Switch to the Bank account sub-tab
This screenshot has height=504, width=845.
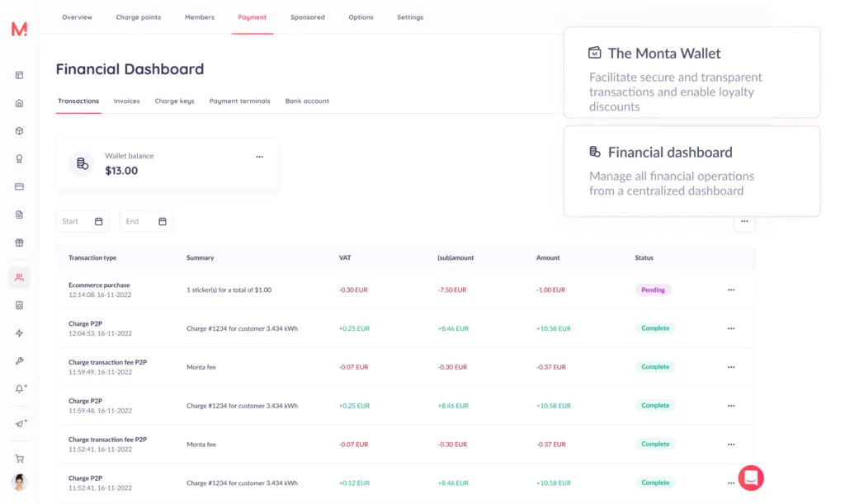307,101
